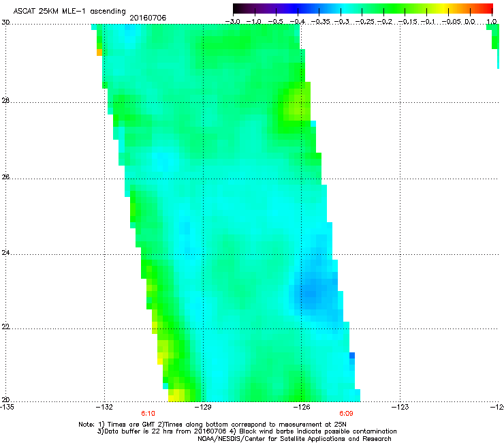Click longitude axis label -135
504x443 pixels.
click(7, 407)
